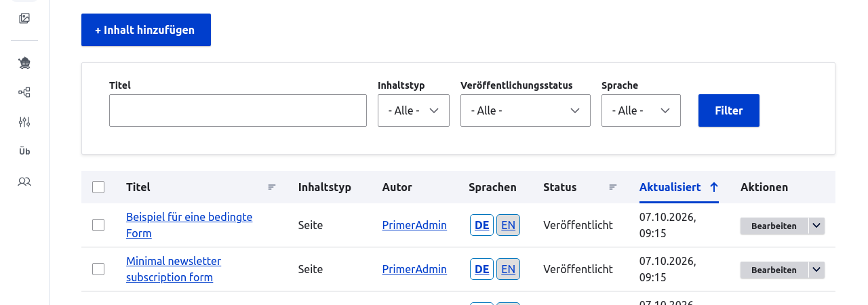Image resolution: width=868 pixels, height=305 pixels.
Task: Open the Veröffentlichungsstatus dropdown
Action: (x=526, y=110)
